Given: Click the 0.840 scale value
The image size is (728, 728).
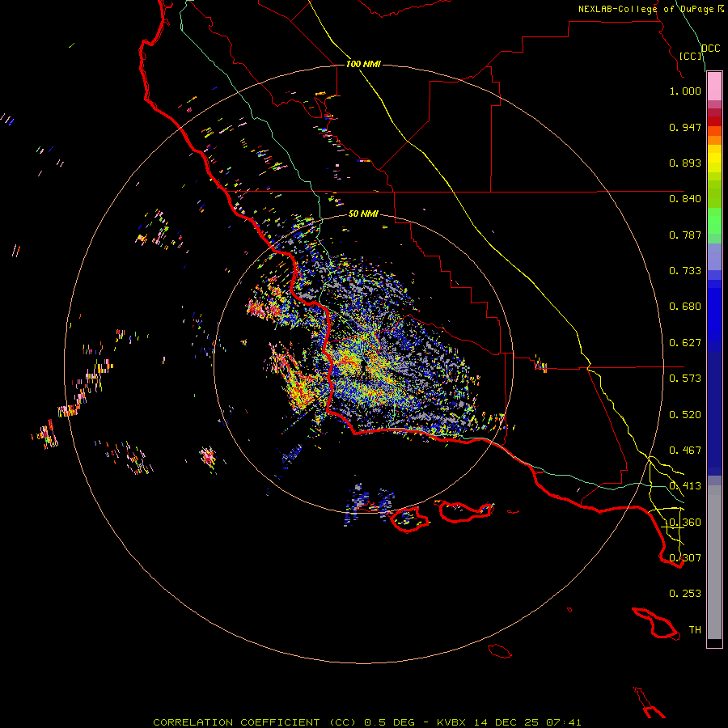Looking at the screenshot, I should [x=685, y=199].
